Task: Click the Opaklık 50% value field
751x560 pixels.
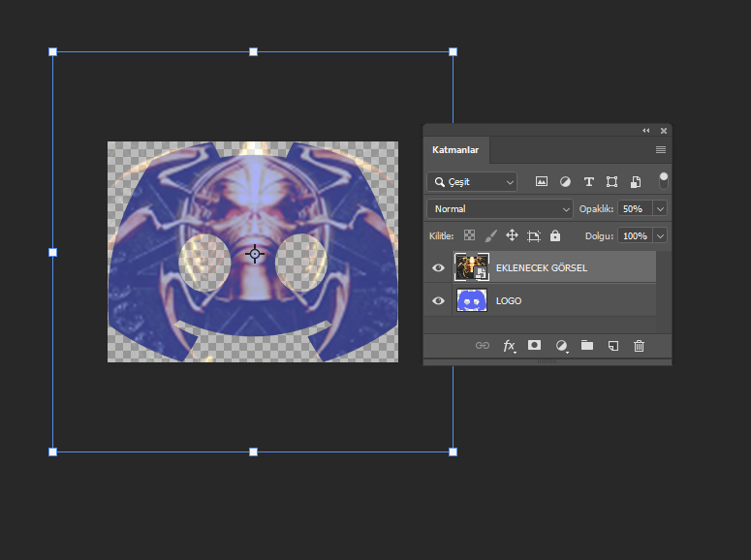Action: pos(634,208)
